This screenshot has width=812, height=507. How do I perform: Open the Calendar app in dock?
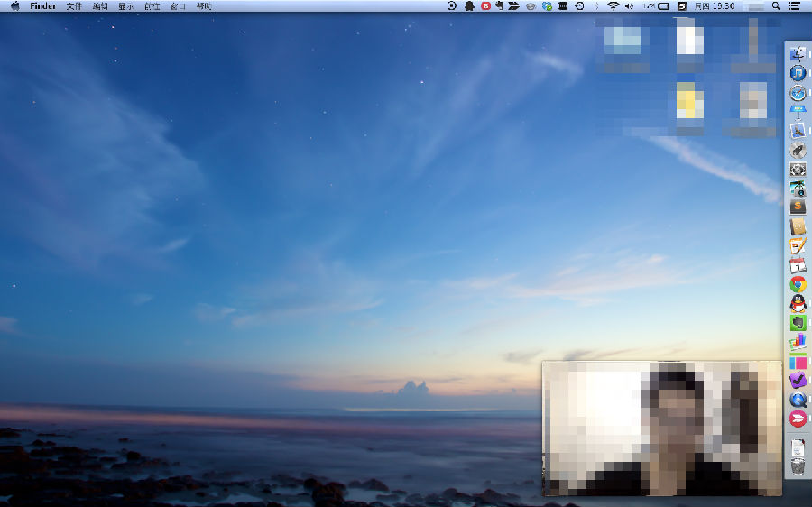click(x=798, y=265)
